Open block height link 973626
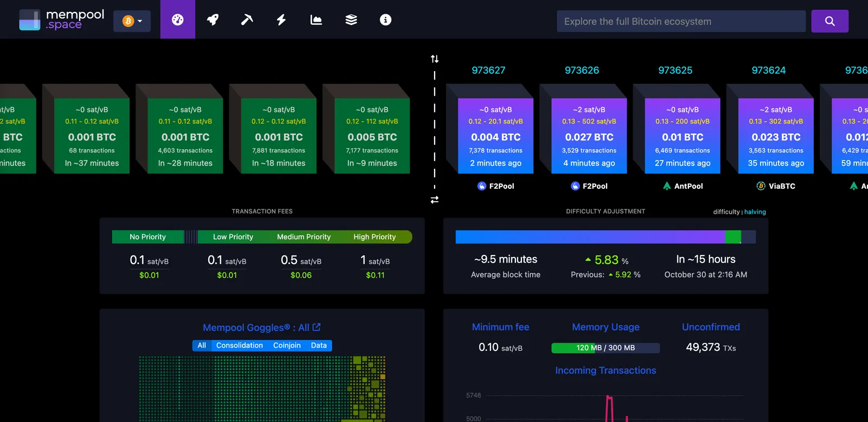Screen dimensions: 868x422 coord(582,70)
